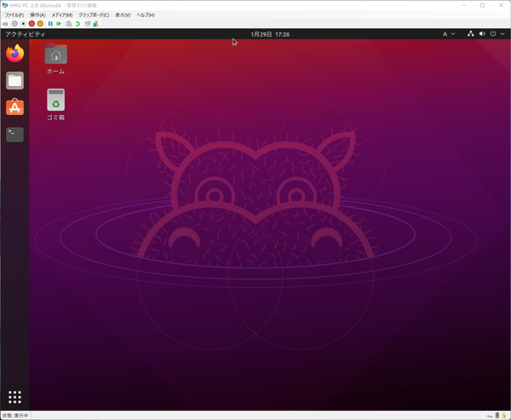Expand system menu chevron beside the power icon
Viewport: 511px width, 420px height.
tap(502, 34)
